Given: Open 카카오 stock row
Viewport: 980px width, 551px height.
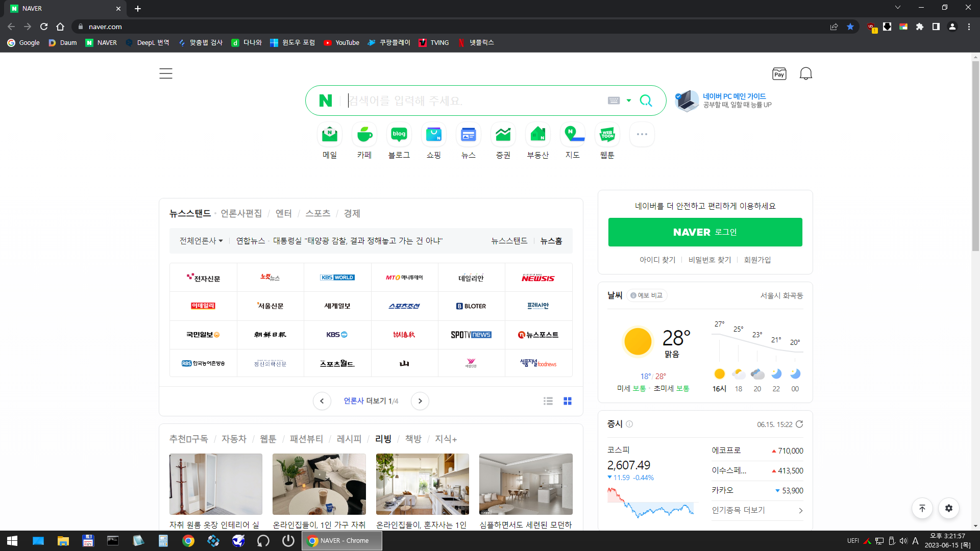Looking at the screenshot, I should click(757, 490).
